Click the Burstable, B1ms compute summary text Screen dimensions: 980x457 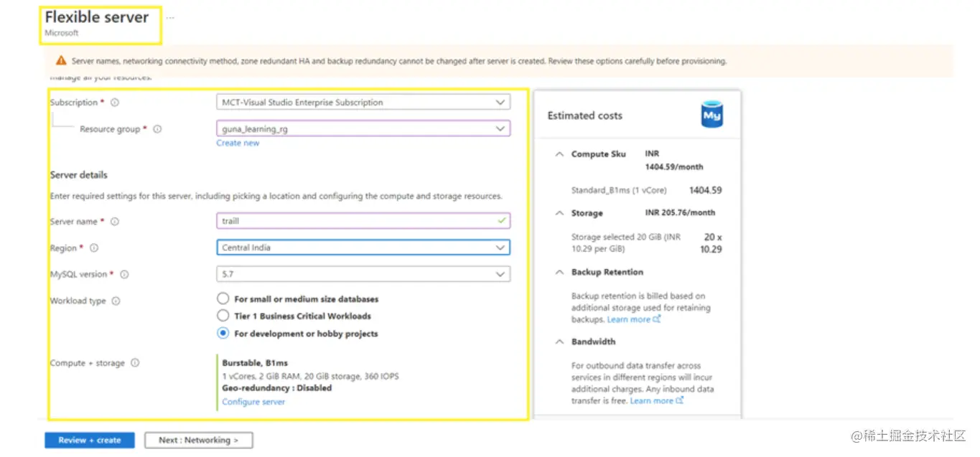pos(255,363)
